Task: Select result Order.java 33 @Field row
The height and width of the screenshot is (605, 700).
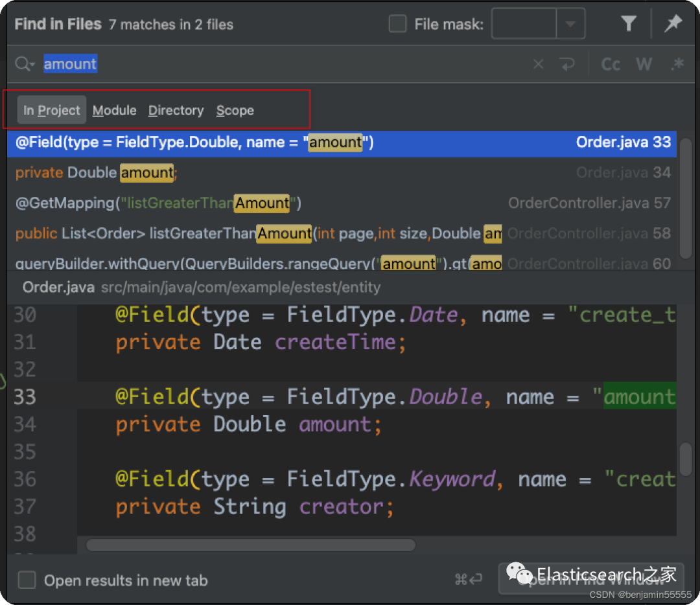Action: (x=342, y=143)
